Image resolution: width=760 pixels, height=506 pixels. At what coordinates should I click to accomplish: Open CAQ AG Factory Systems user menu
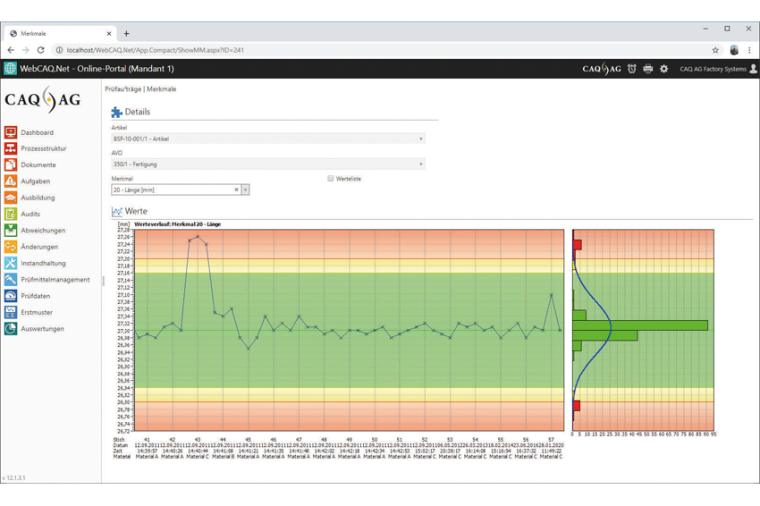pyautogui.click(x=718, y=69)
